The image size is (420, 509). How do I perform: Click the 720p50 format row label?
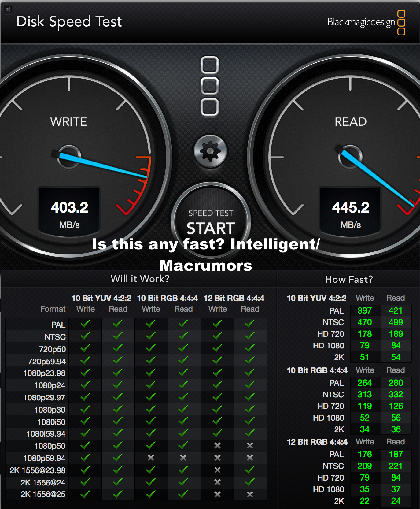pos(52,349)
